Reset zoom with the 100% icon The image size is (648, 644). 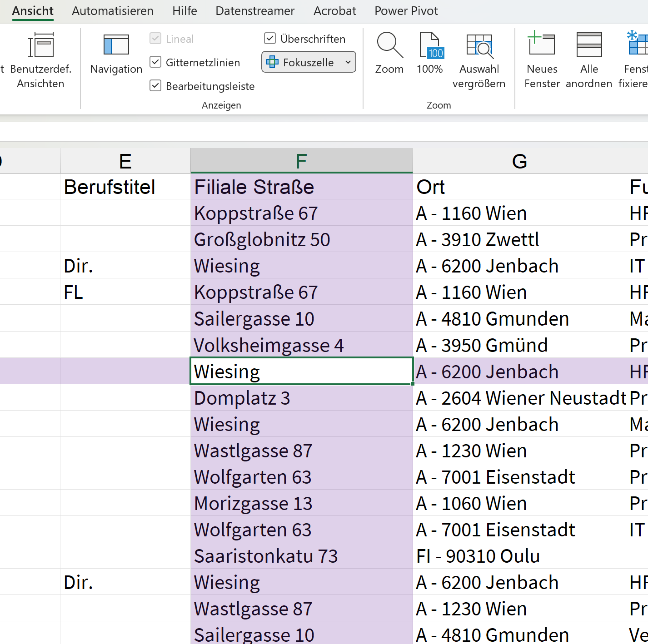point(429,45)
